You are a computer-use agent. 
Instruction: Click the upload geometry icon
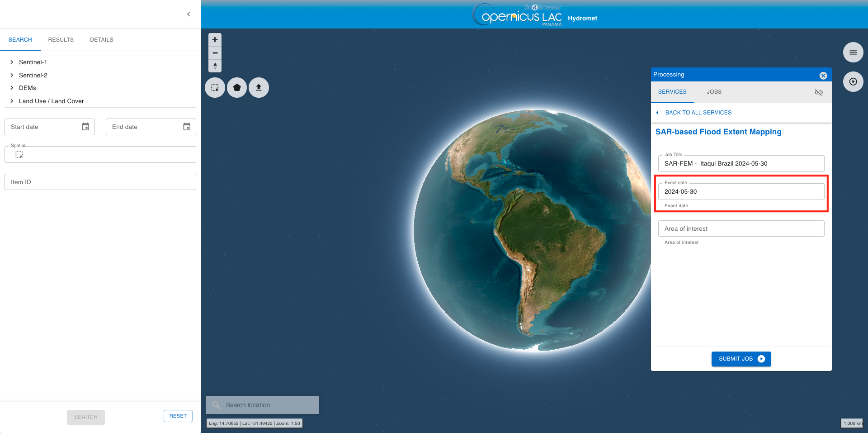coord(259,87)
